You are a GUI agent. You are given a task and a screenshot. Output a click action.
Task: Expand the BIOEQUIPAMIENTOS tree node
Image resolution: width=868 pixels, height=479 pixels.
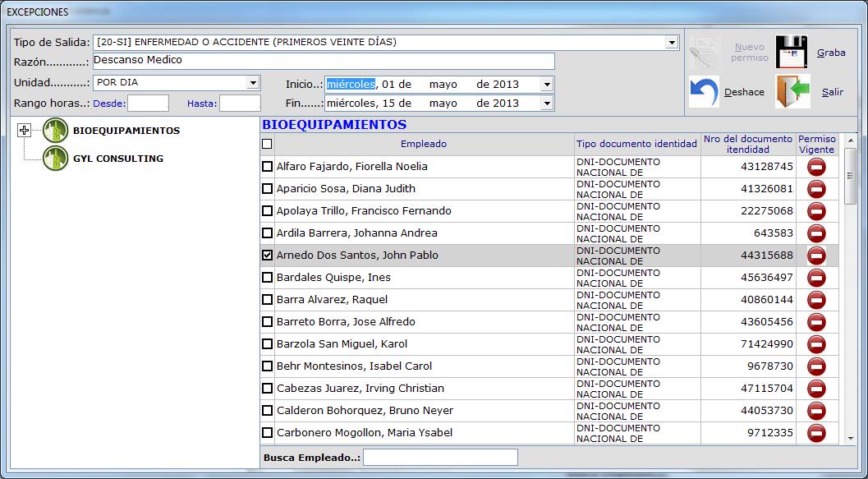click(x=24, y=131)
